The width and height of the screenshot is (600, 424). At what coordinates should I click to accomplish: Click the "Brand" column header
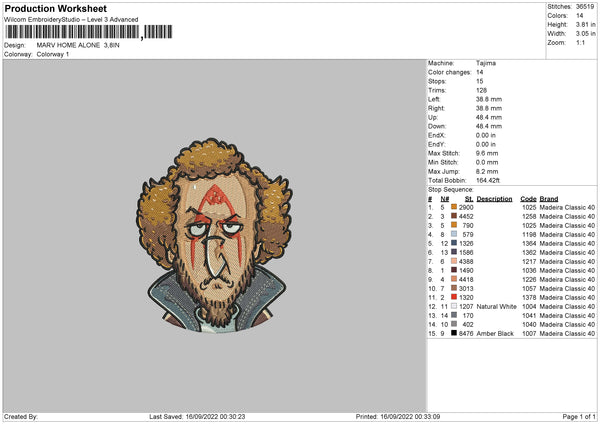coord(549,199)
